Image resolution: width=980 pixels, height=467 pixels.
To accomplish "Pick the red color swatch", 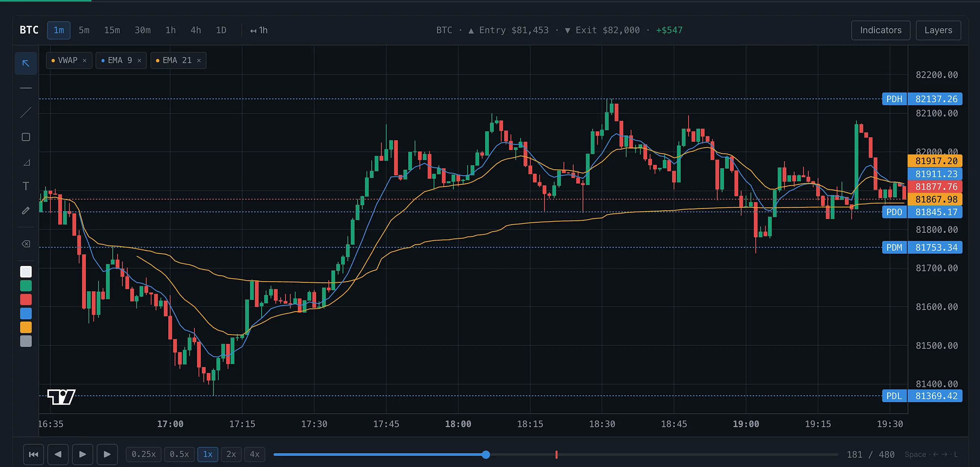I will (x=26, y=300).
